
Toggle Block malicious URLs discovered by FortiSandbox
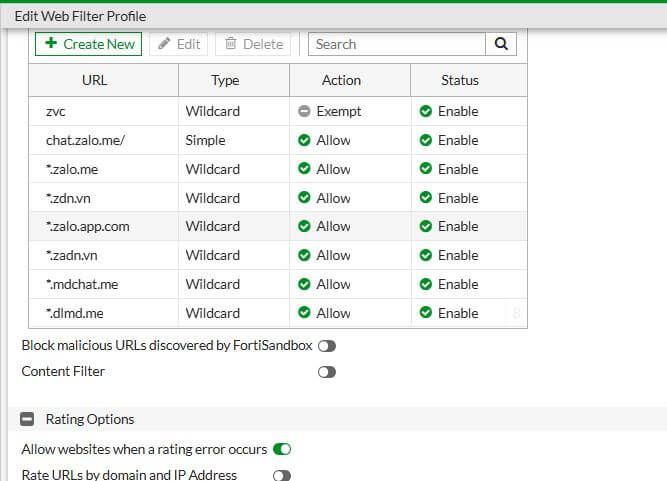coord(327,346)
